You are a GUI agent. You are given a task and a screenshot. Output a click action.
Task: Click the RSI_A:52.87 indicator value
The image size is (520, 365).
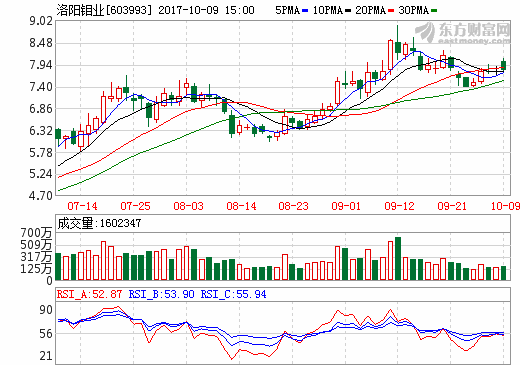pos(89,294)
